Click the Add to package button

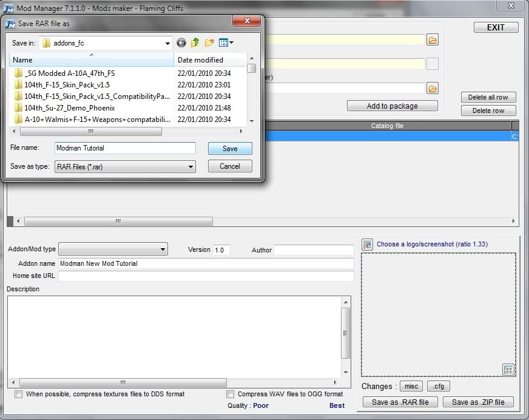tap(392, 106)
